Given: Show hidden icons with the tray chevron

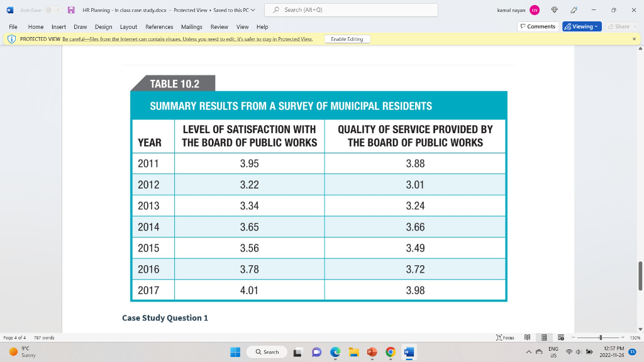Looking at the screenshot, I should [528, 352].
